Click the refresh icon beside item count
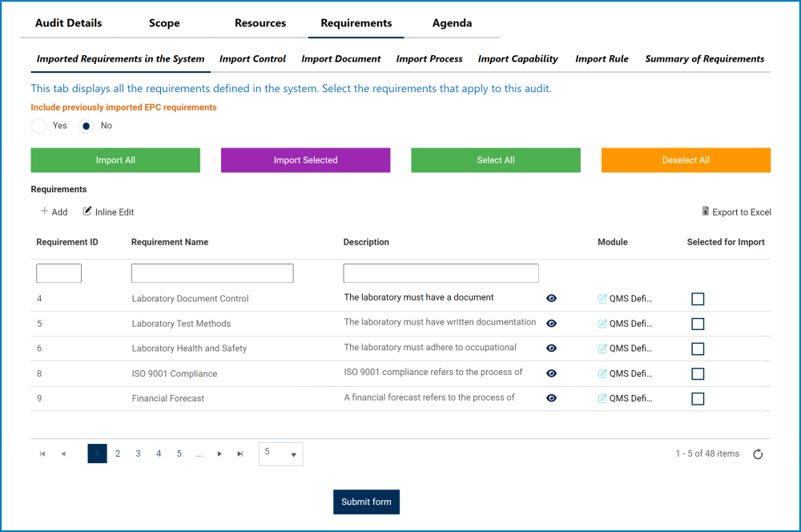The height and width of the screenshot is (532, 801). click(758, 454)
